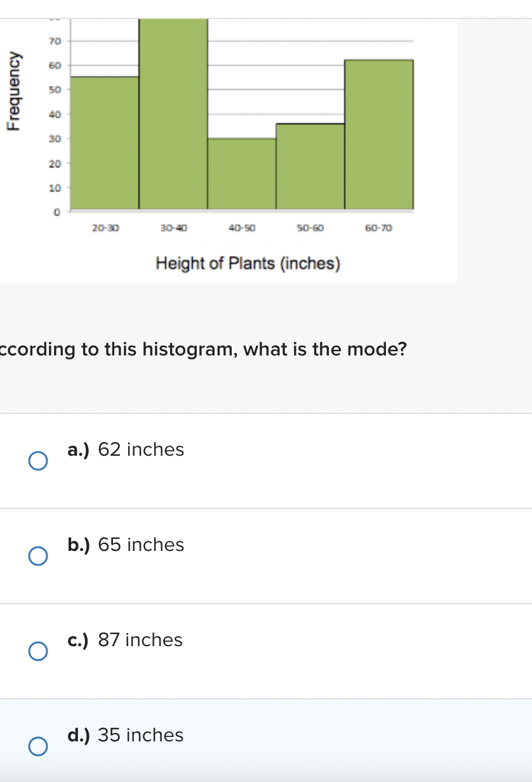This screenshot has height=782, width=532.
Task: Select answer option a.) 62 inches
Action: pyautogui.click(x=37, y=460)
